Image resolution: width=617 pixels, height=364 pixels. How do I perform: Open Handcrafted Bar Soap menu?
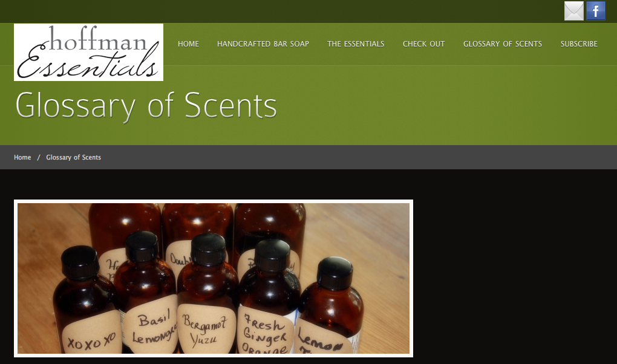click(x=263, y=44)
